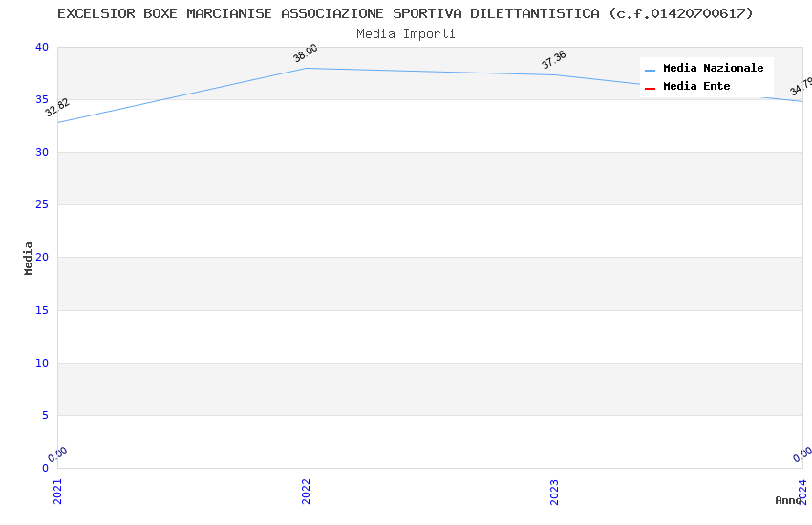Select the 'Media Nazionale' legend label
The image size is (812, 525).
coord(713,68)
